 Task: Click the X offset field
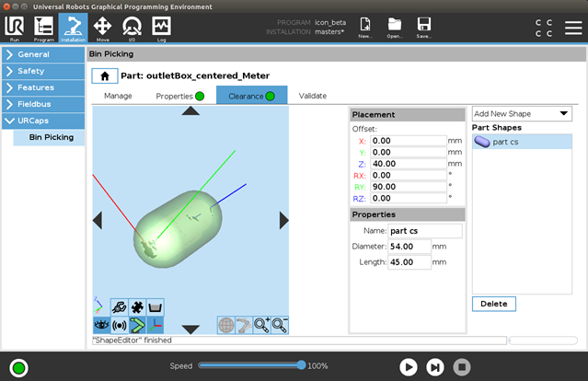pos(409,141)
